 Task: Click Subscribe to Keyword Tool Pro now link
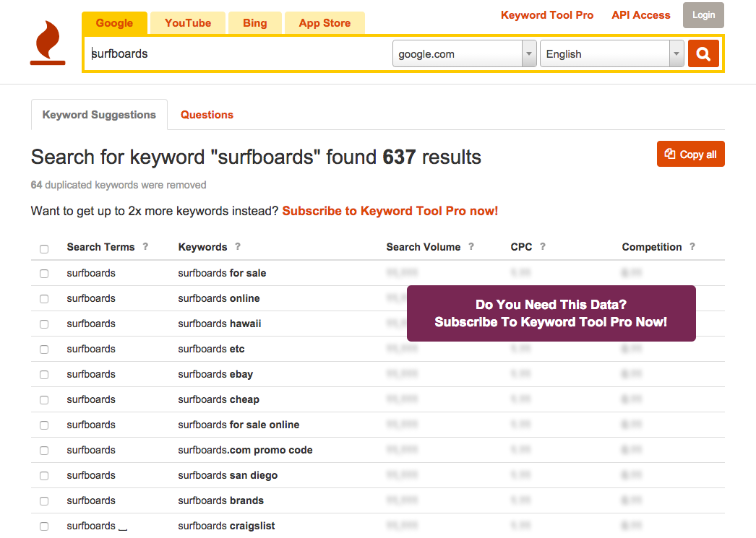point(390,211)
